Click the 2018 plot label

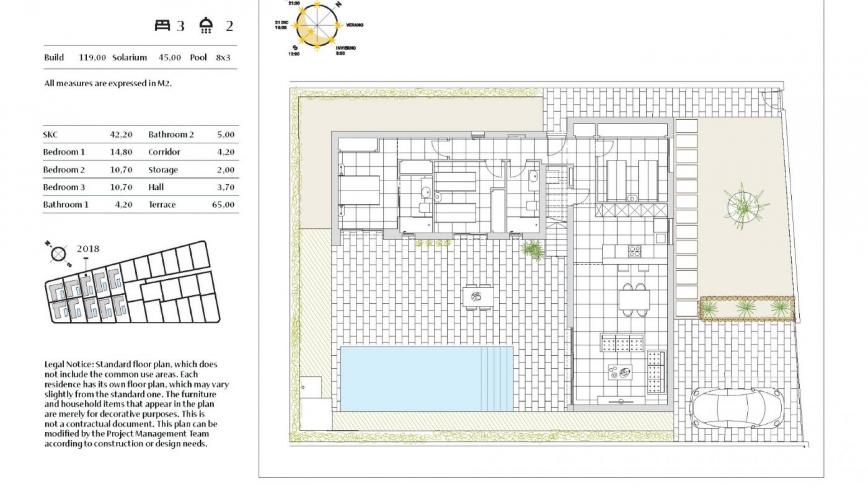[88, 249]
